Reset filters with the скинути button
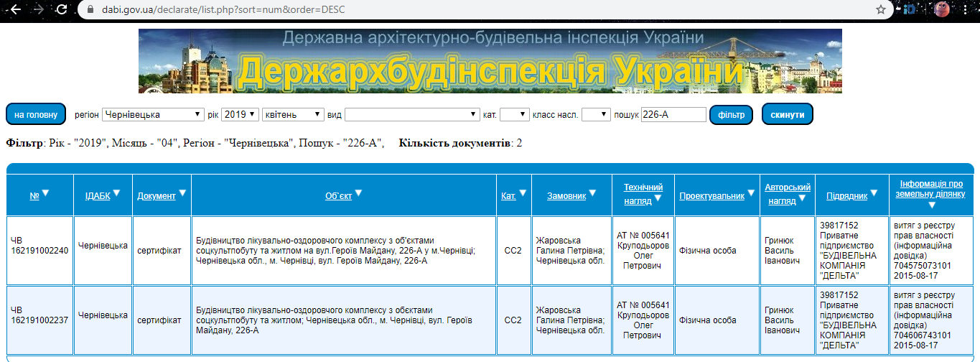This screenshot has height=362, width=980. pyautogui.click(x=788, y=115)
